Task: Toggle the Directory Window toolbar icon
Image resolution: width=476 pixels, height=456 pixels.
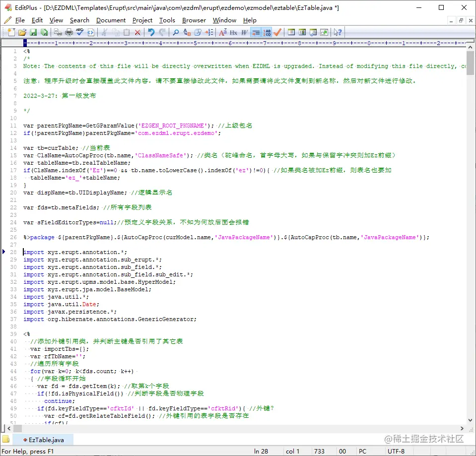Action: click(291, 32)
